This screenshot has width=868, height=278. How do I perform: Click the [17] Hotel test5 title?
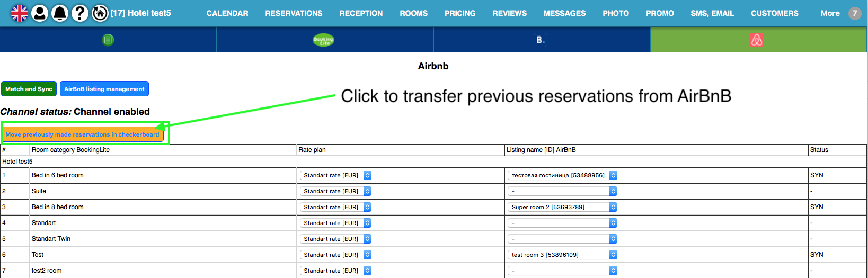coord(140,13)
